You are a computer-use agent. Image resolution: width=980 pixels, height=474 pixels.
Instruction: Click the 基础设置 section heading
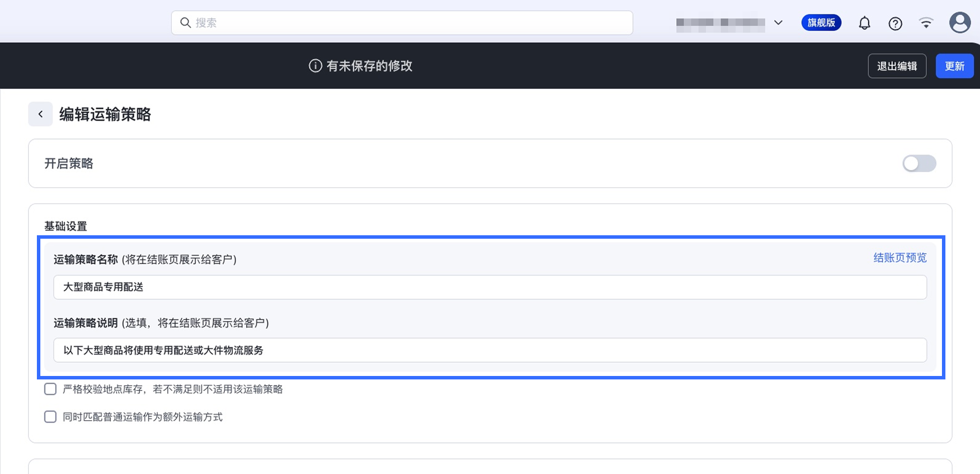pyautogui.click(x=66, y=226)
